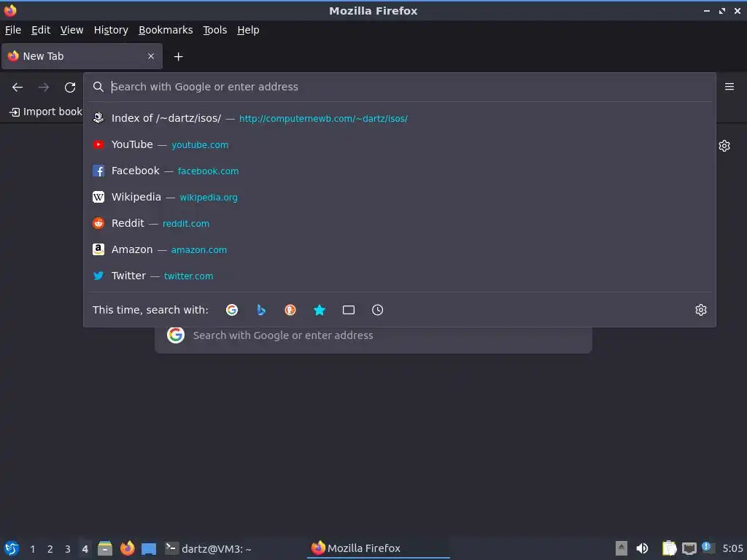Click the Twitter bird favicon in suggestions
747x560 pixels.
click(x=98, y=275)
